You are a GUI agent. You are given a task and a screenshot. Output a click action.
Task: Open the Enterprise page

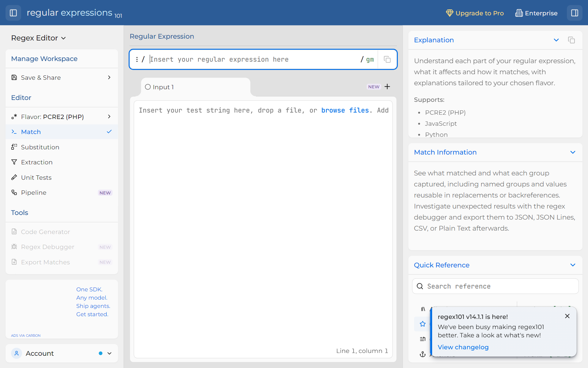[x=537, y=13]
